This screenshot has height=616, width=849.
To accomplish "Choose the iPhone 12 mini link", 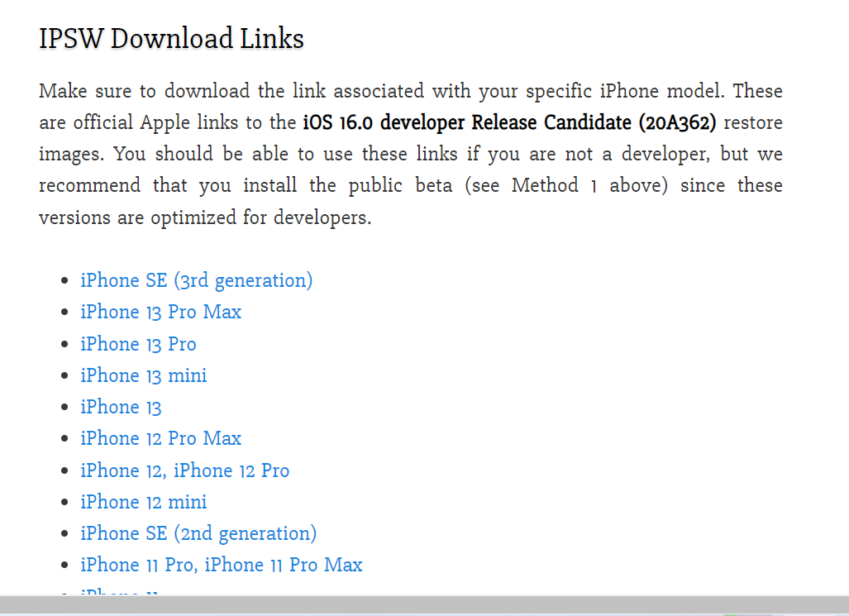I will click(x=144, y=502).
